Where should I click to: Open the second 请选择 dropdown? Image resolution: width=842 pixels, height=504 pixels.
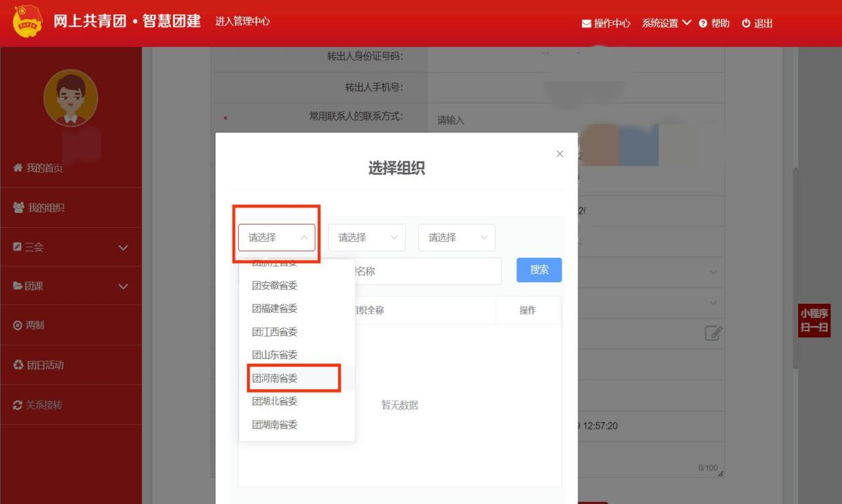pyautogui.click(x=367, y=237)
